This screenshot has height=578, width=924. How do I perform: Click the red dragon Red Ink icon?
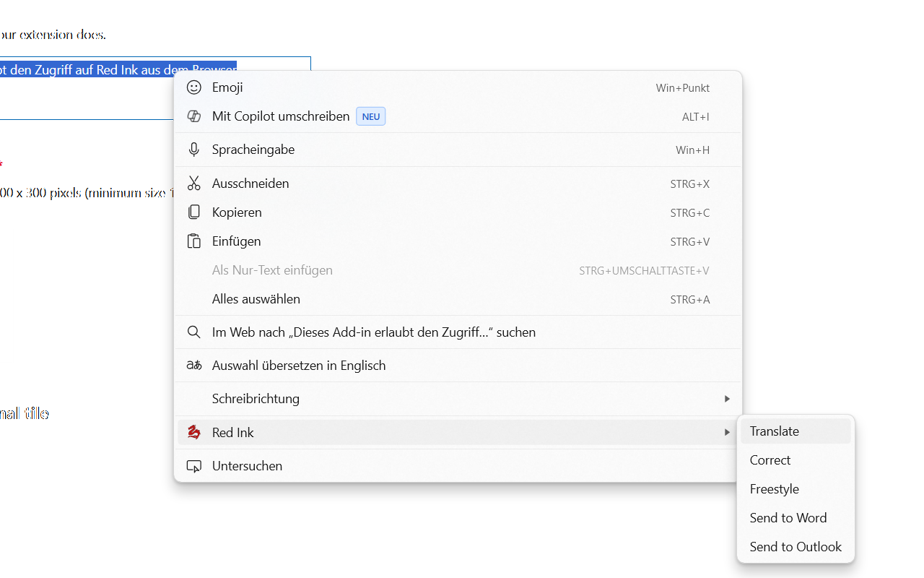click(x=193, y=432)
